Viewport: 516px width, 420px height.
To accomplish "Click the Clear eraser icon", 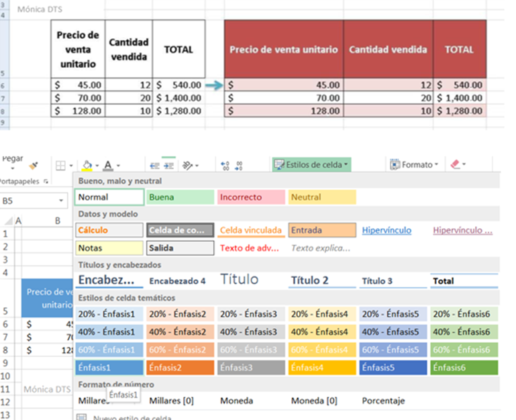I will (455, 164).
